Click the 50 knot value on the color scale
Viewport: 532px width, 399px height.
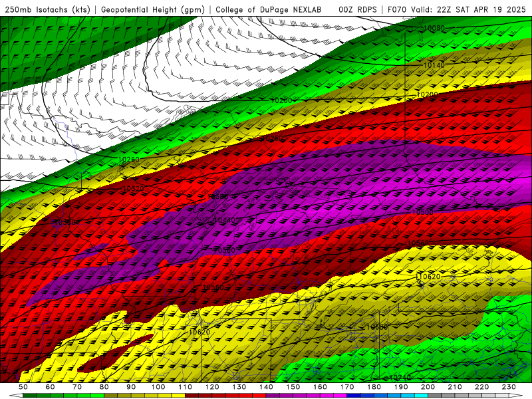[x=23, y=387]
